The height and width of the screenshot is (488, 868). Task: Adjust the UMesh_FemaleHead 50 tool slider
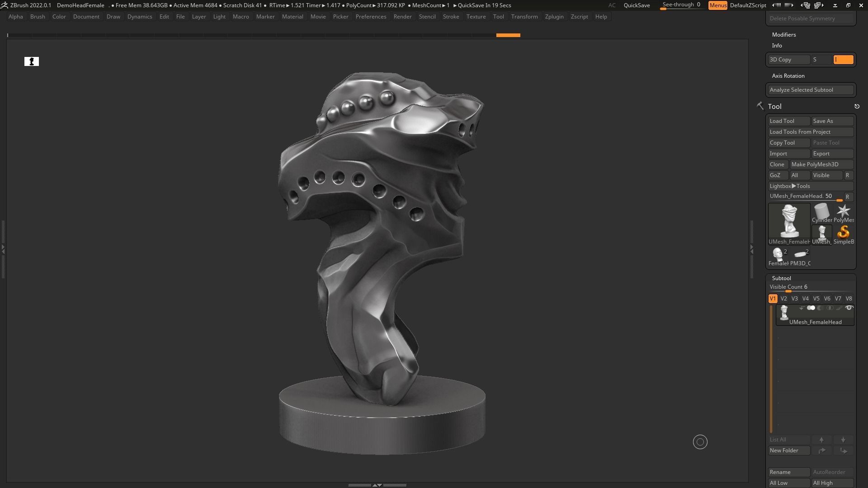(806, 197)
